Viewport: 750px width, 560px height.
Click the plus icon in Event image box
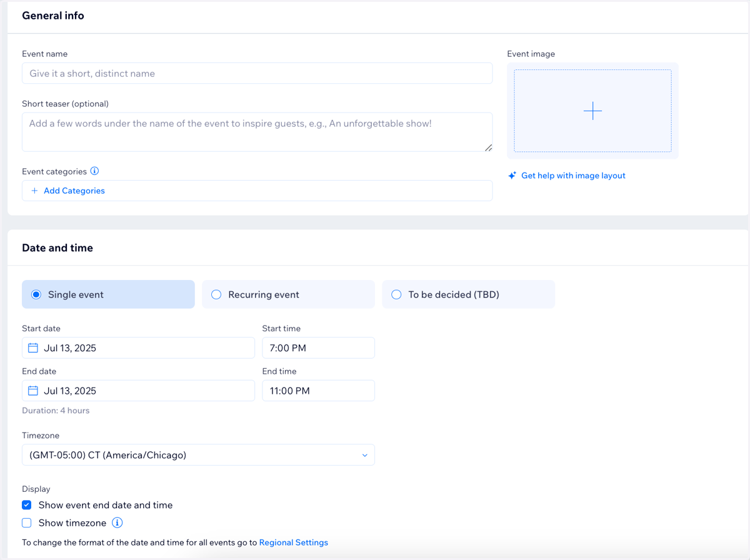(x=592, y=111)
